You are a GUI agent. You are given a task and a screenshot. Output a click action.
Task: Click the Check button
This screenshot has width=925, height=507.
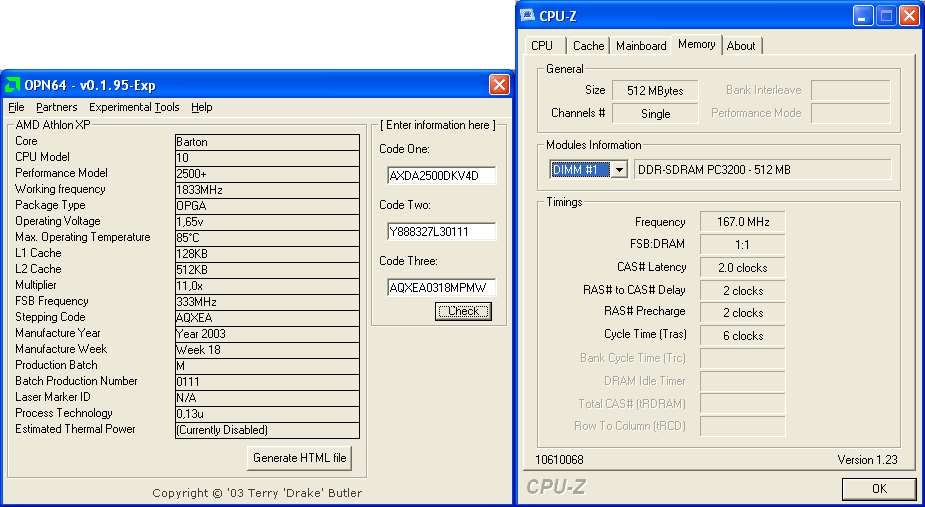pos(463,311)
